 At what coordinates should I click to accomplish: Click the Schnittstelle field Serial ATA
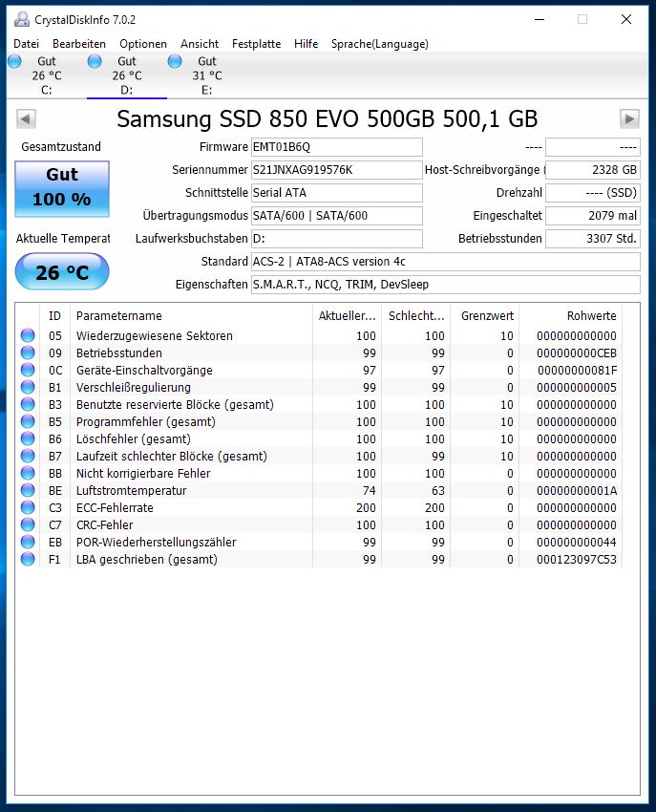coord(337,193)
